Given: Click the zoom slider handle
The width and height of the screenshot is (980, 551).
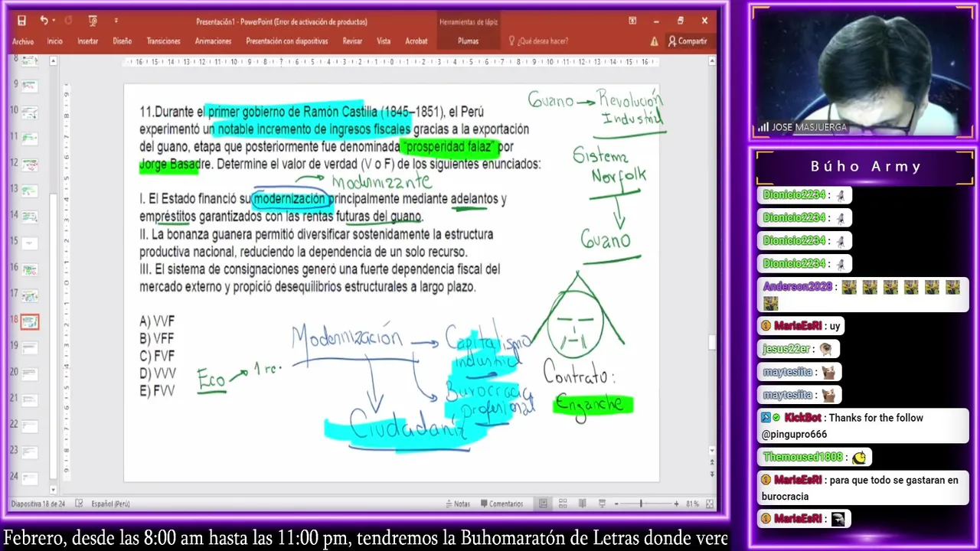Looking at the screenshot, I should (x=641, y=504).
